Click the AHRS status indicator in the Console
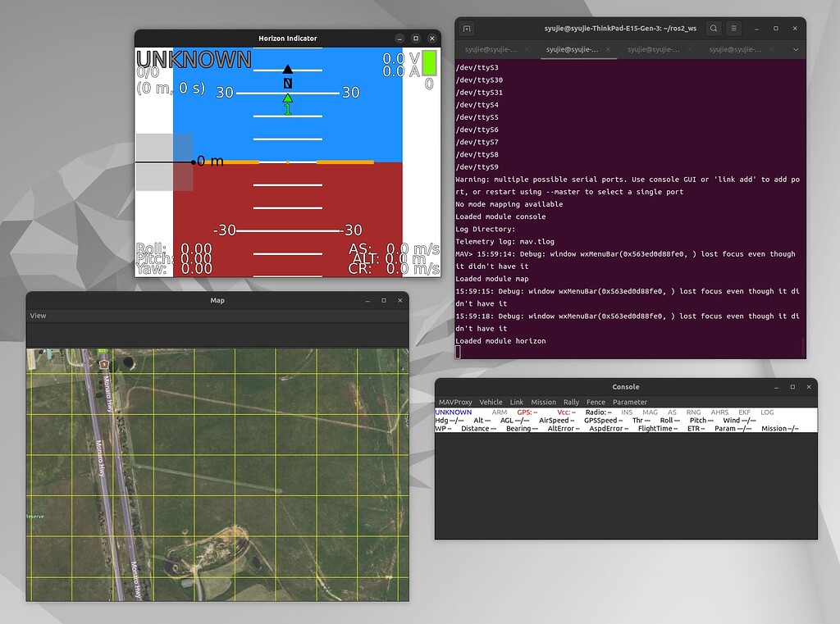 [719, 412]
